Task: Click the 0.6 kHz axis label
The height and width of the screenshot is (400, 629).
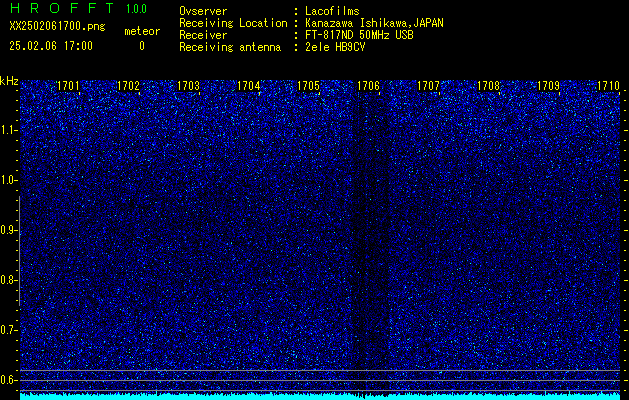Action: tap(8, 380)
